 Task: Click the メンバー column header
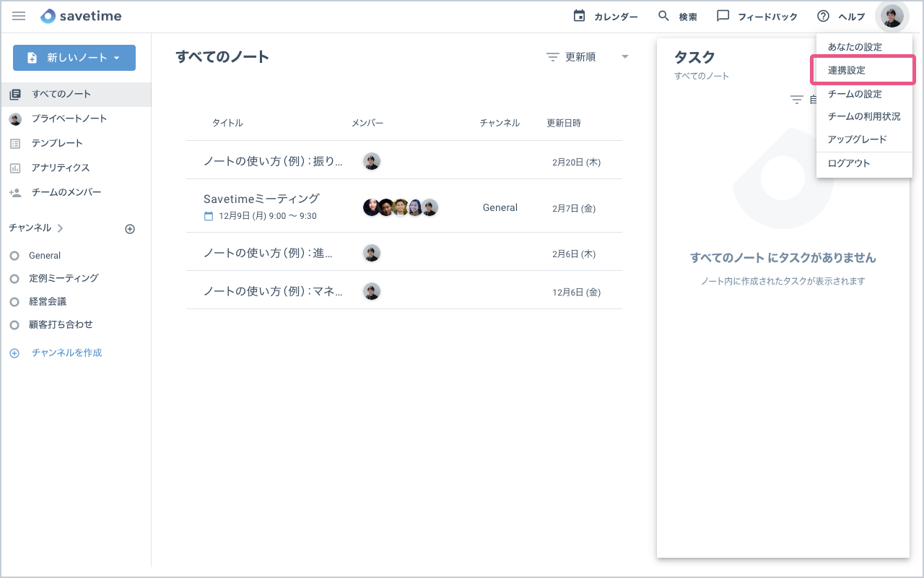(x=367, y=124)
